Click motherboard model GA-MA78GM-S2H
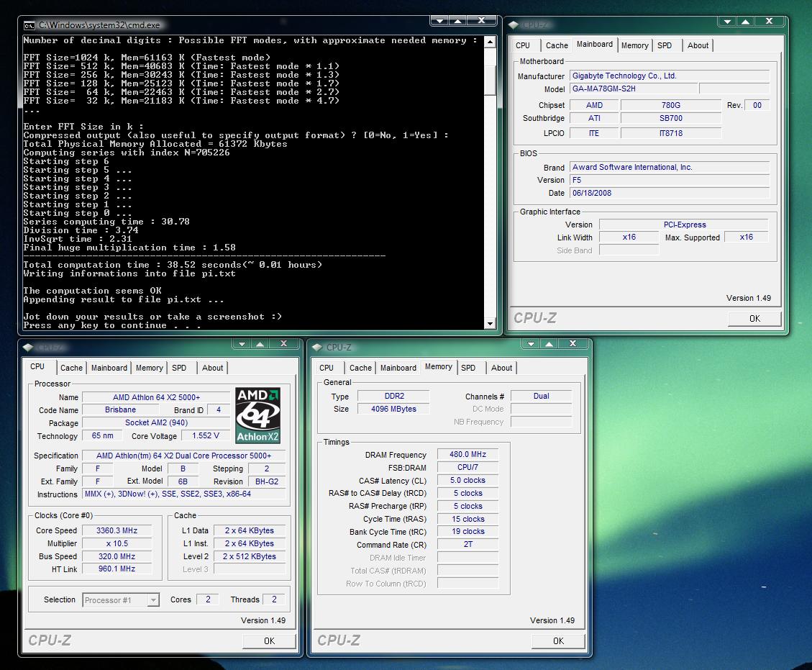 pos(634,89)
